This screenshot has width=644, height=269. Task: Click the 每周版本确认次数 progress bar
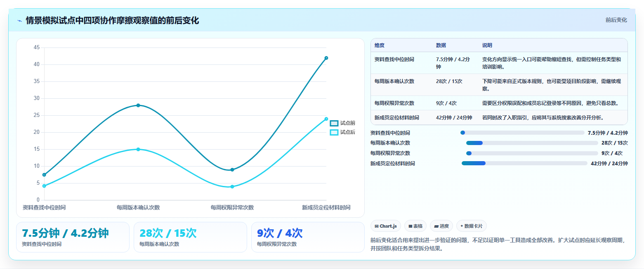[x=532, y=143]
